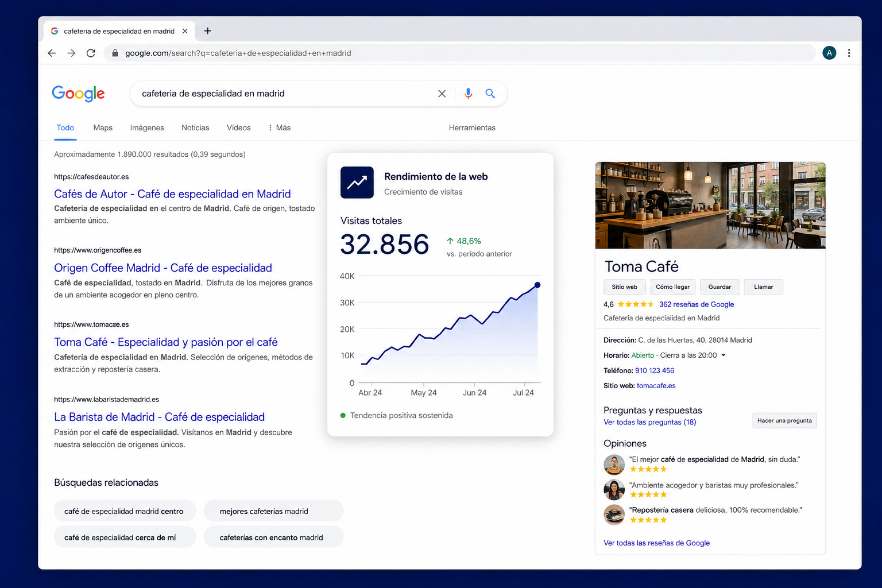Open Herramientas search tools
This screenshot has height=588, width=882.
[x=472, y=127]
